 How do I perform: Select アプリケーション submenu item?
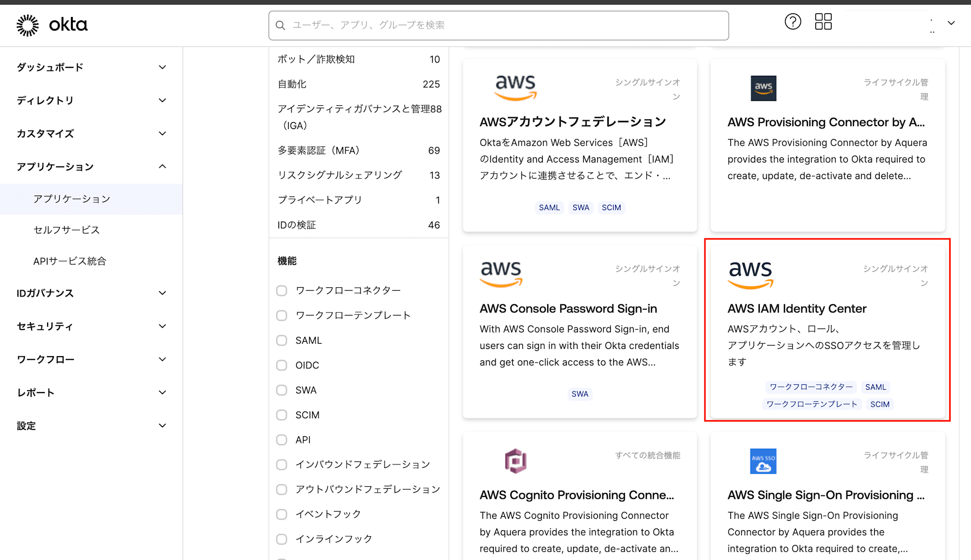click(91, 199)
